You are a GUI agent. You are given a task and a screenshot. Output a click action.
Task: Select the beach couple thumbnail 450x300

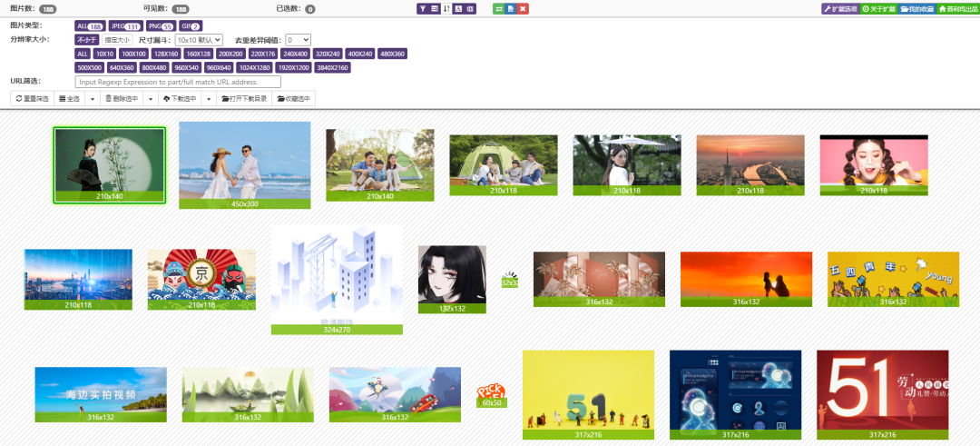(244, 164)
